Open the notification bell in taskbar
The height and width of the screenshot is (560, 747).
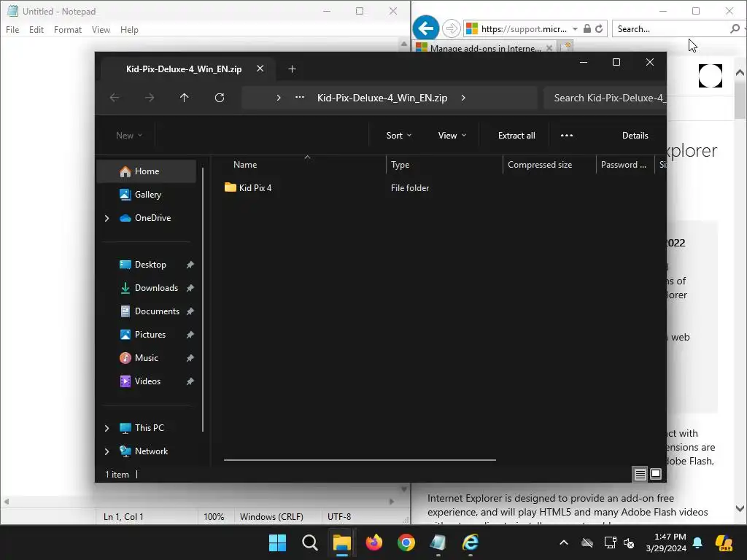(x=697, y=542)
